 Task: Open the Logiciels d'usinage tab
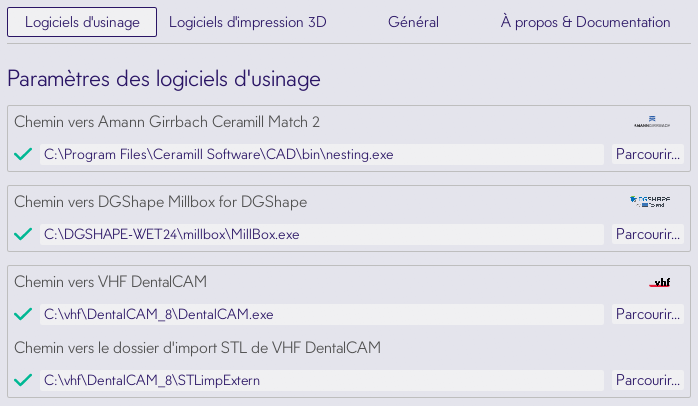pos(82,22)
